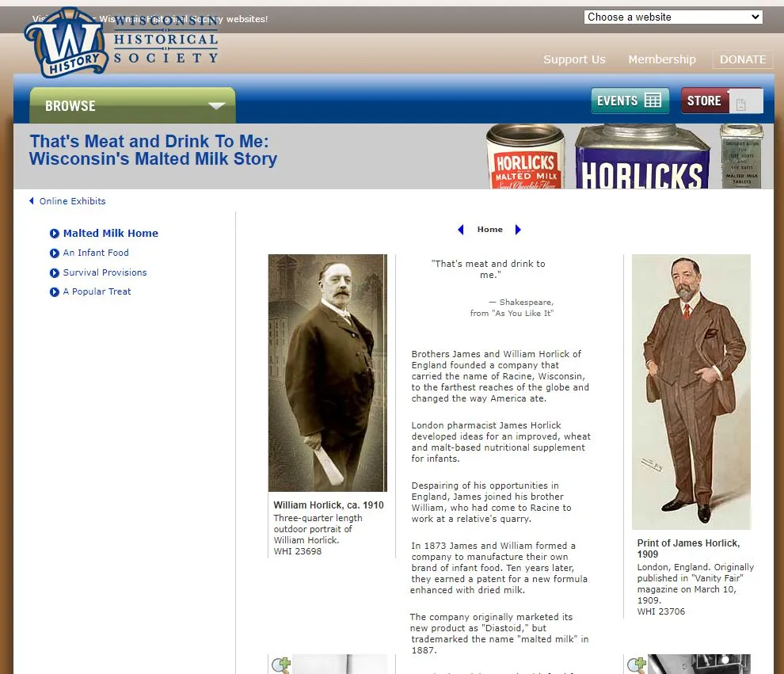The height and width of the screenshot is (674, 784).
Task: Click the WHI 23698 image reference
Action: [x=298, y=551]
